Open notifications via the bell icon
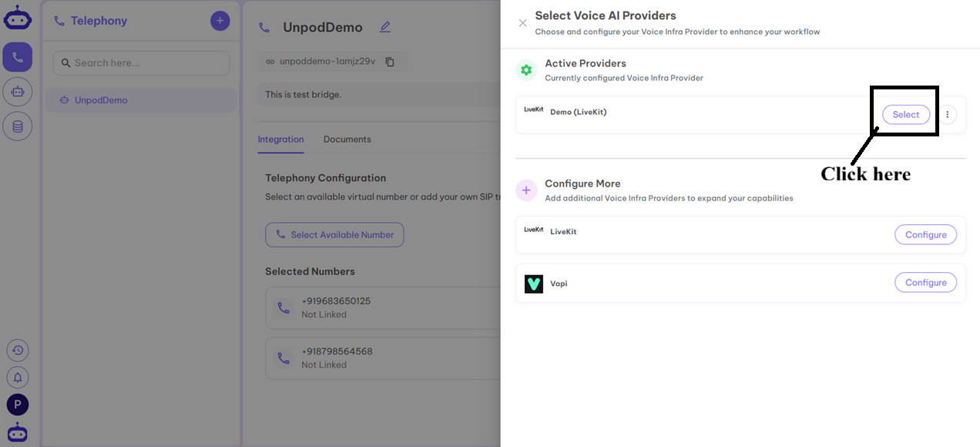Screen dimensions: 980x447 [x=17, y=377]
